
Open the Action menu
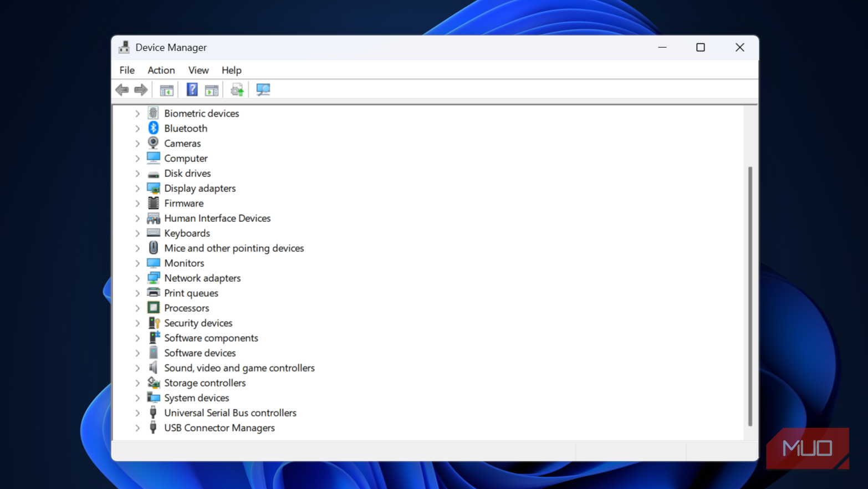[161, 70]
